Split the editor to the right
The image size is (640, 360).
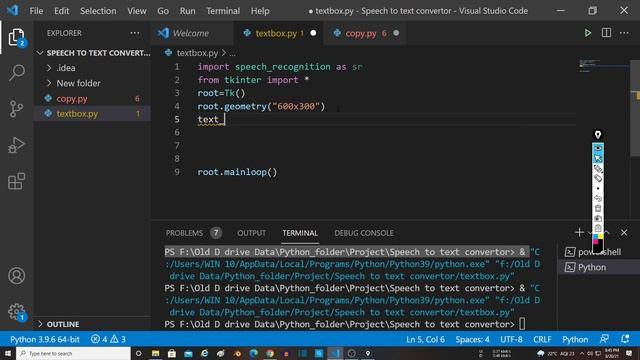coord(607,33)
